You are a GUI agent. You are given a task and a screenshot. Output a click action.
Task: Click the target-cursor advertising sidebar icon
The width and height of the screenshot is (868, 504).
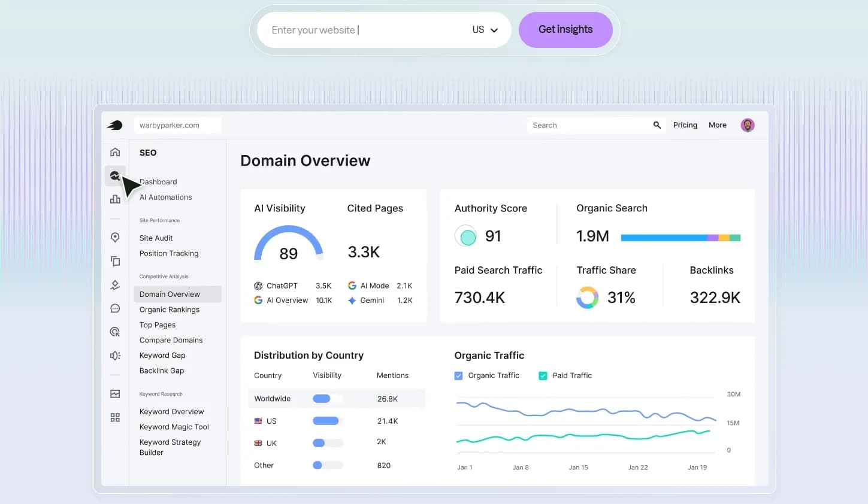point(115,332)
